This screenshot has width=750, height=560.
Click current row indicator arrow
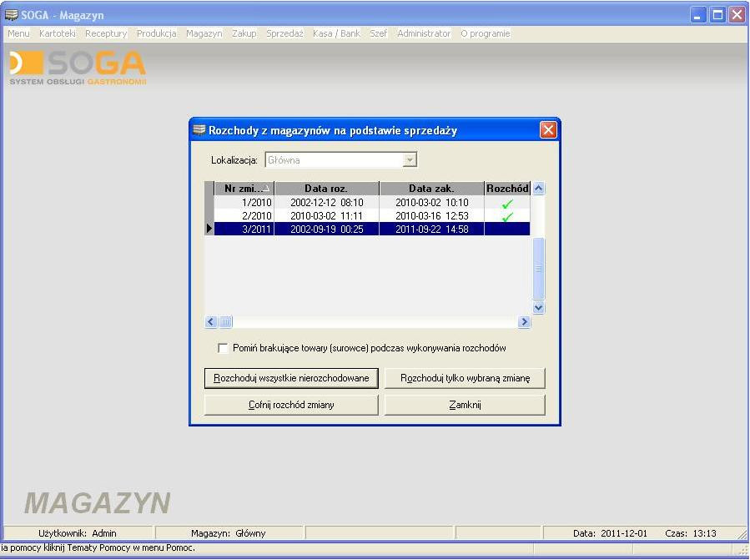(209, 230)
